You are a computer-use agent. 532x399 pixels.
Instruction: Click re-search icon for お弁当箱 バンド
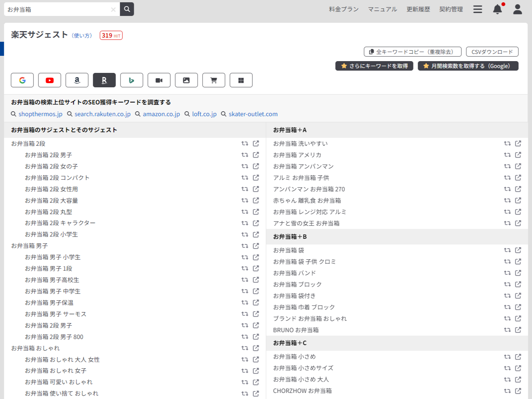(507, 273)
